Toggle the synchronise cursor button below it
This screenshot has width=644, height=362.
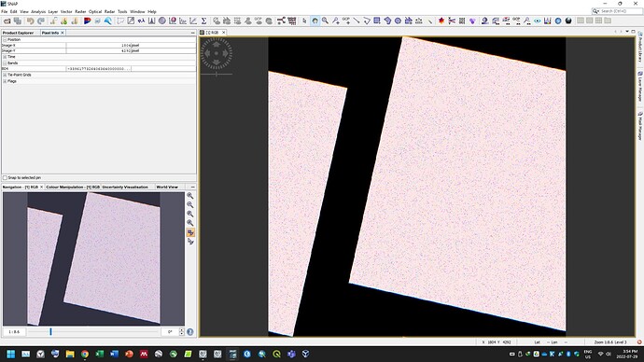point(190,242)
